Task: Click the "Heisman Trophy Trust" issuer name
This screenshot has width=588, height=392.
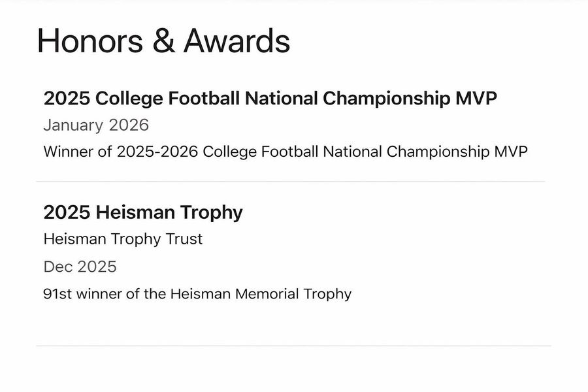Action: tap(123, 239)
